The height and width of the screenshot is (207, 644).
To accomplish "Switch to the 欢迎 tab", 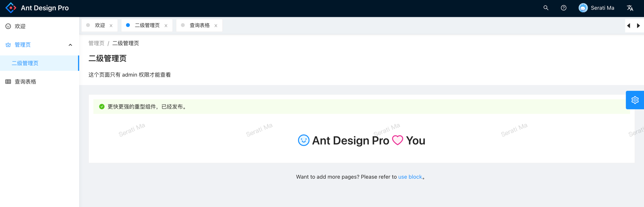I will 99,25.
